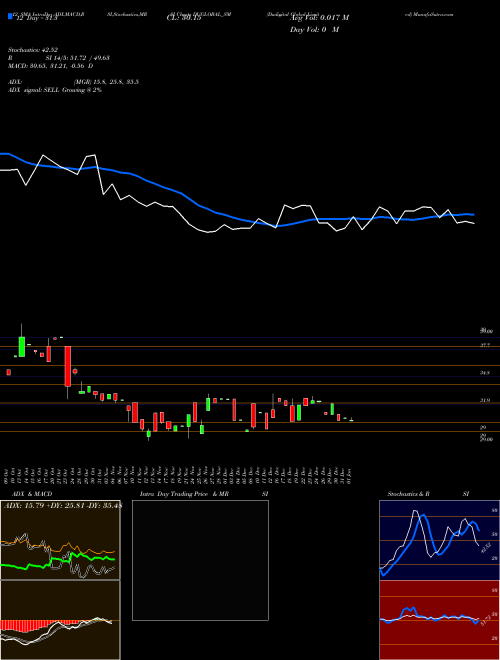Viewport: 500px width, 660px height.
Task: Click the tall green candlestick near chart start
Action: (x=22, y=346)
